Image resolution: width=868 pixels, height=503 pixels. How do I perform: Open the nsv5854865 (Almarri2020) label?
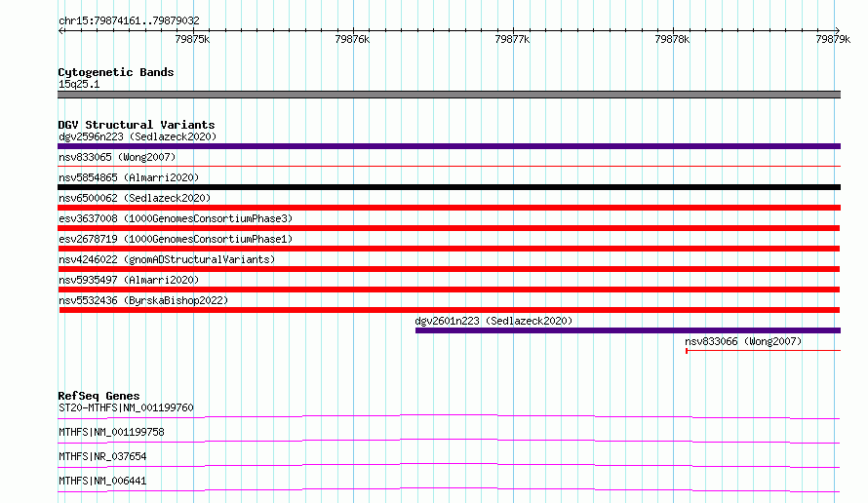click(129, 177)
